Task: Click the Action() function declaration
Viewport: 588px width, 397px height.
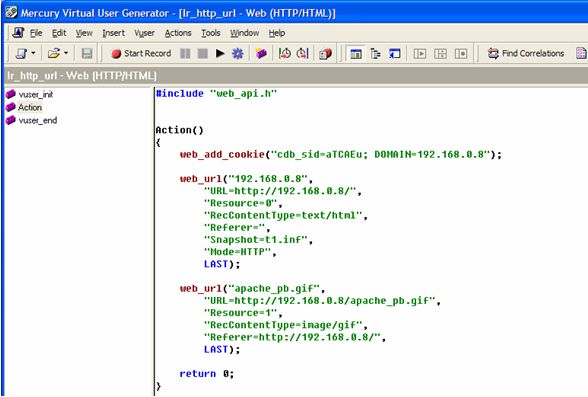Action: (x=180, y=130)
